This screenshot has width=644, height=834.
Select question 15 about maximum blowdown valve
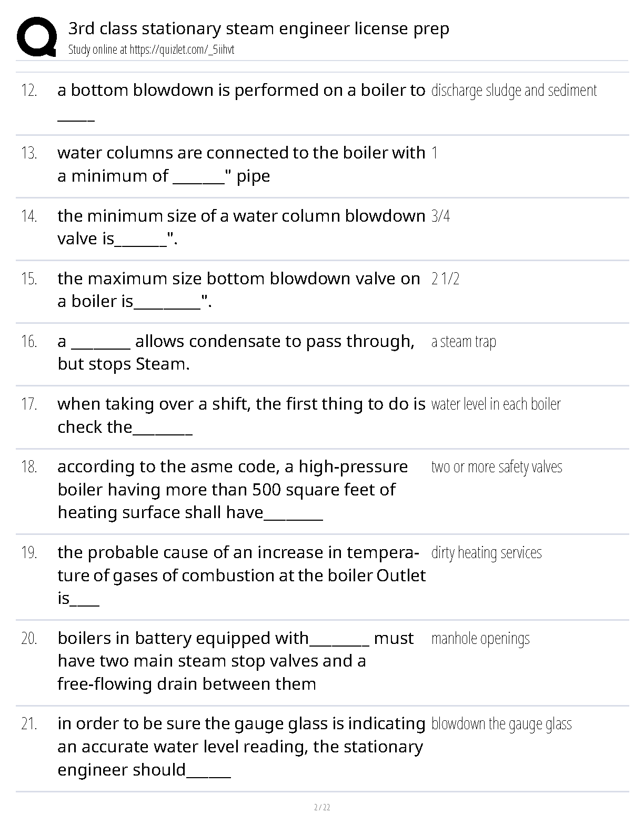pos(239,290)
